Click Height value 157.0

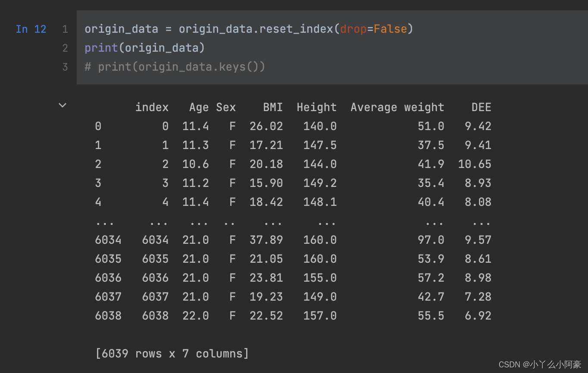click(x=320, y=316)
